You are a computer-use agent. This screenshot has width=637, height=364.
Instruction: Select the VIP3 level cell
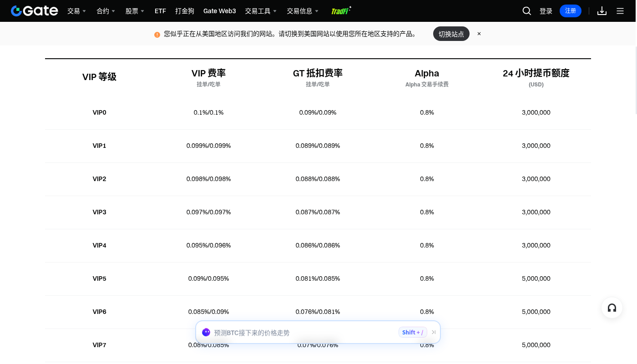point(100,212)
